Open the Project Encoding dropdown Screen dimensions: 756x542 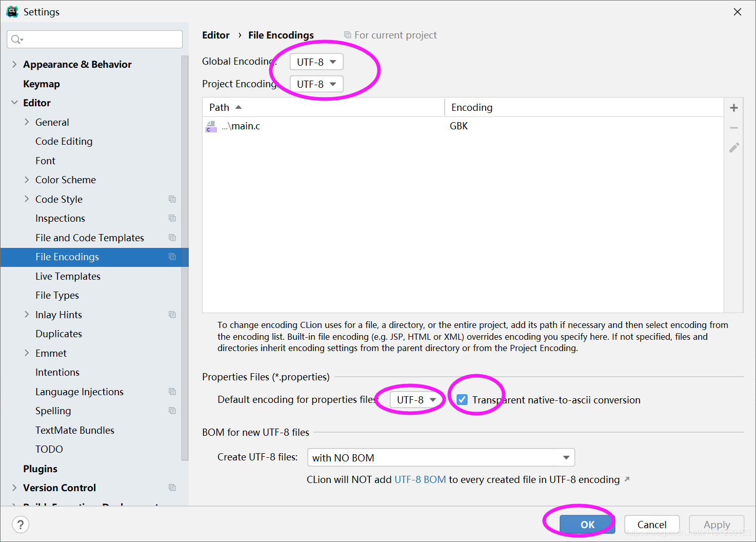316,84
